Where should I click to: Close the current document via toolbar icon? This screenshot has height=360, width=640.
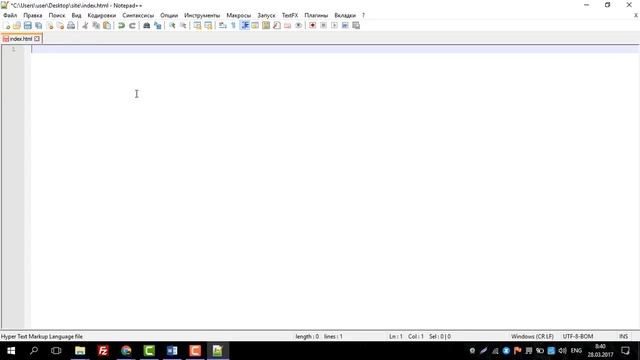(49, 25)
